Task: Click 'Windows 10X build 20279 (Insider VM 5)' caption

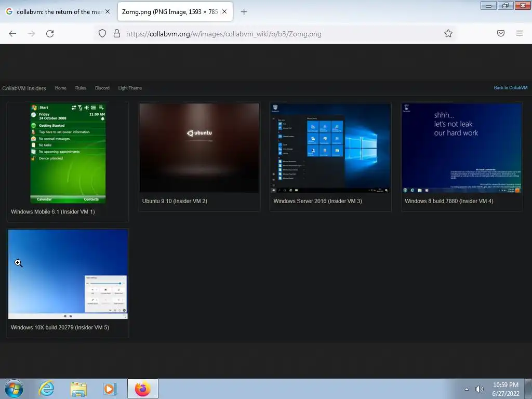Action: 60,327
